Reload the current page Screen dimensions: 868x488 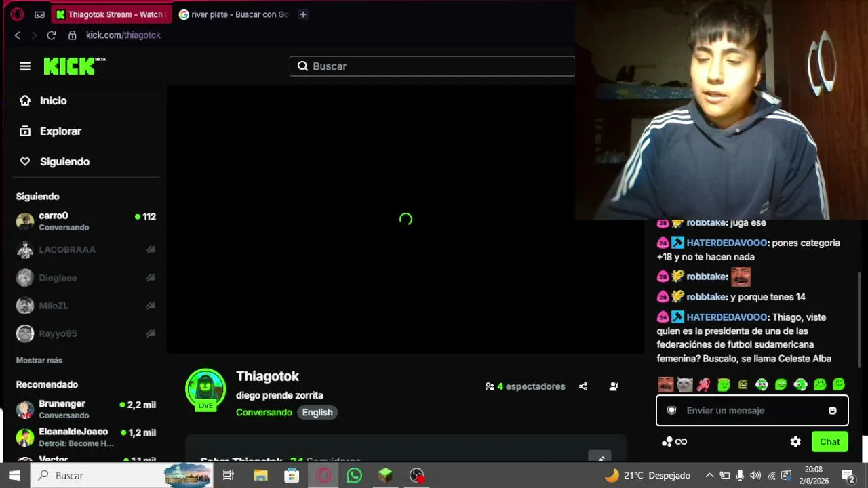tap(51, 35)
